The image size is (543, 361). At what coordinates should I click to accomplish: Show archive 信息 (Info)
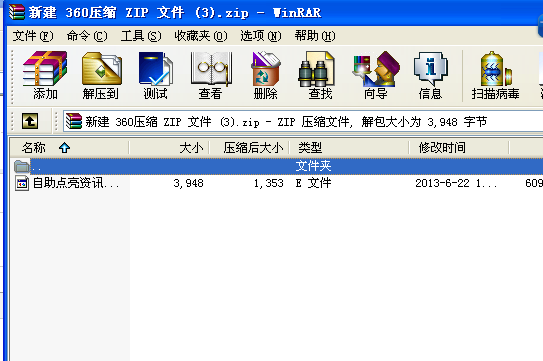430,75
